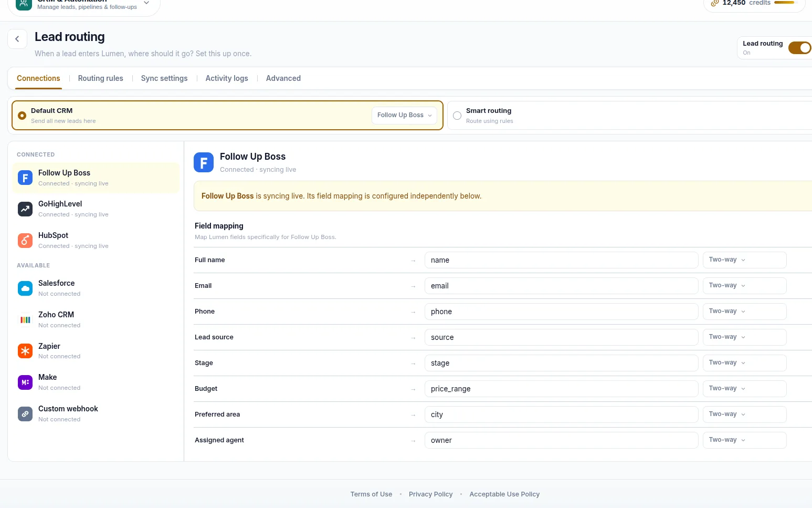This screenshot has width=812, height=508.
Task: Click the Email mapping field 'email'
Action: [x=561, y=286]
